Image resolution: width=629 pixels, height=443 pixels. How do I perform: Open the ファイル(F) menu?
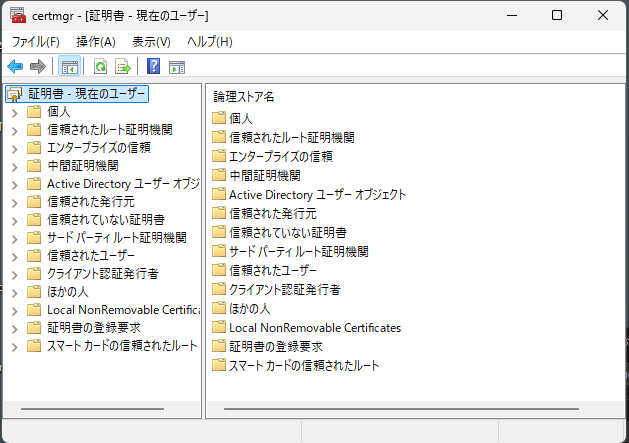tap(36, 42)
